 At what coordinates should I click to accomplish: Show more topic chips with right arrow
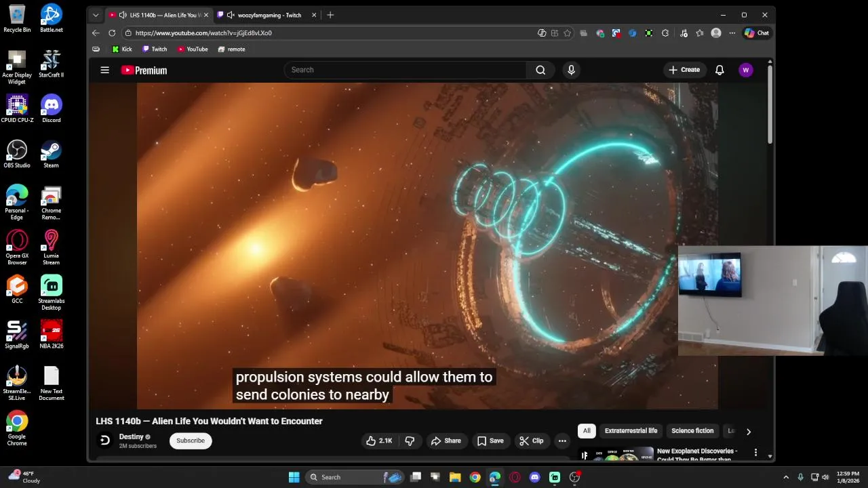pos(749,431)
